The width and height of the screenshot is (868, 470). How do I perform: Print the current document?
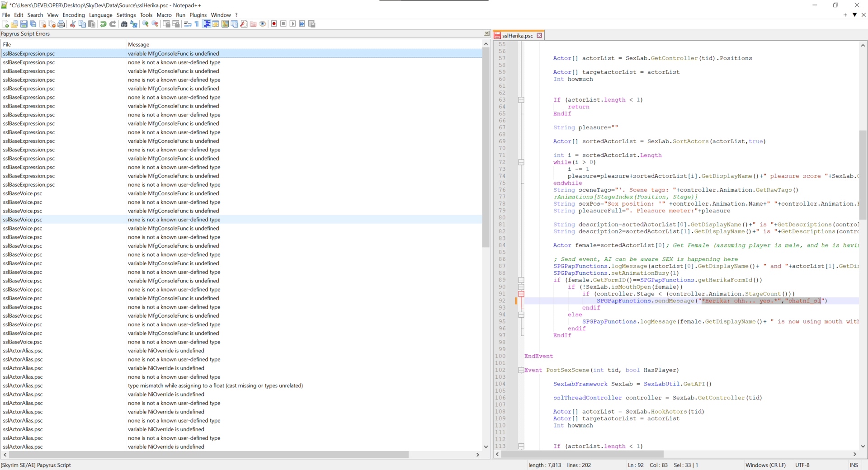pos(61,23)
